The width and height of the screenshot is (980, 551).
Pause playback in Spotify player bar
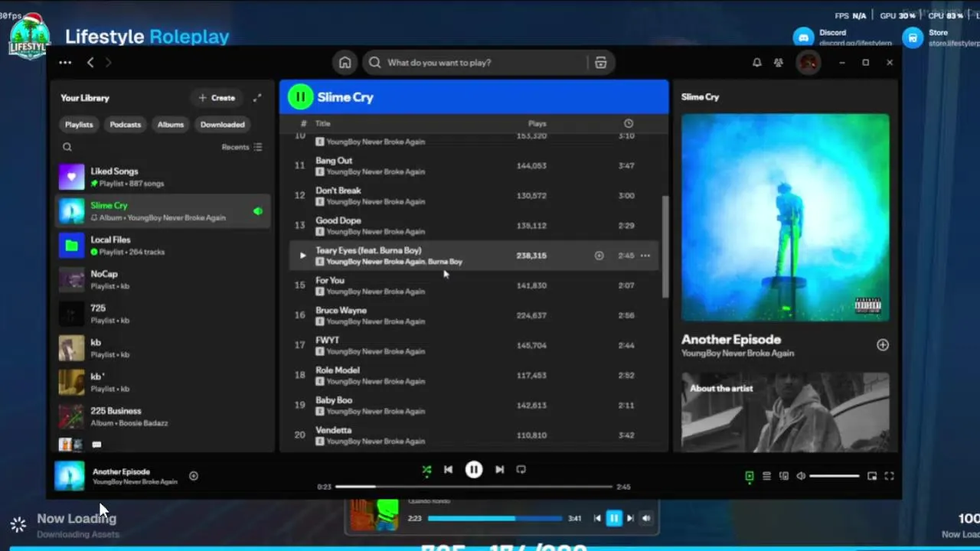tap(474, 470)
